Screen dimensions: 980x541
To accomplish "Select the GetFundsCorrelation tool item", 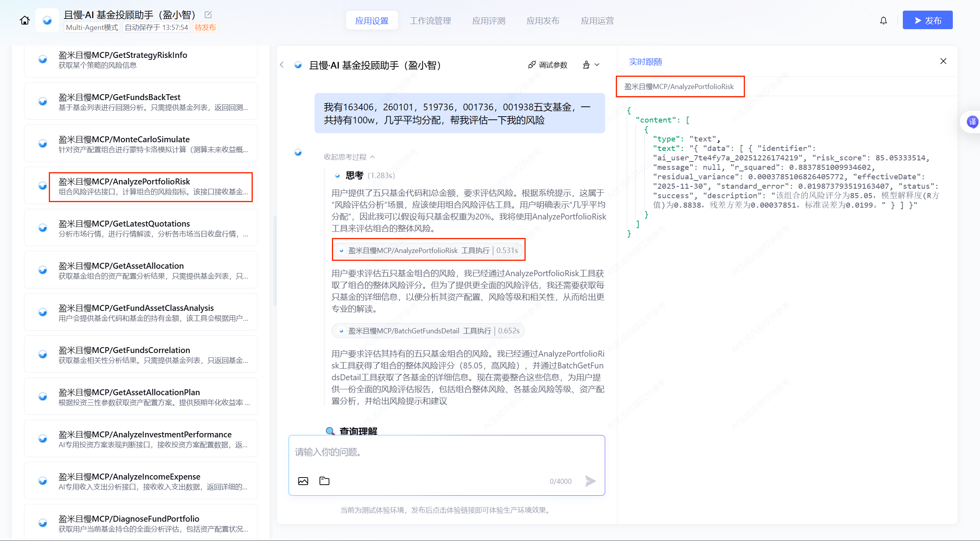I will click(x=141, y=355).
